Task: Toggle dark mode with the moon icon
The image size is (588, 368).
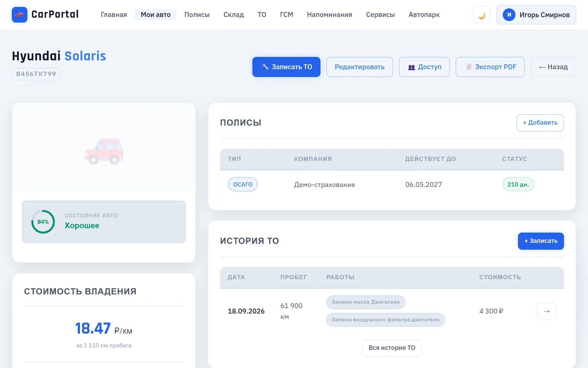Action: [x=482, y=15]
